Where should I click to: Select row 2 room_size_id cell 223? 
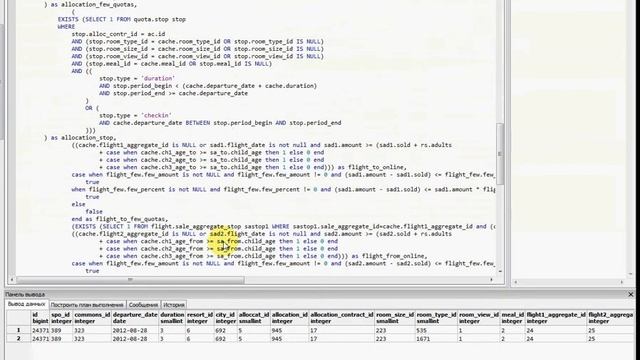pos(395,338)
